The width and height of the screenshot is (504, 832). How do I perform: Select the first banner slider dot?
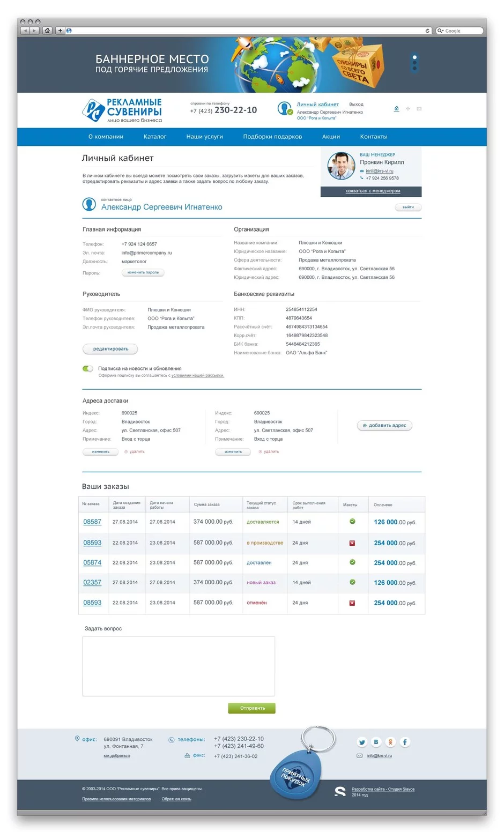pos(414,57)
